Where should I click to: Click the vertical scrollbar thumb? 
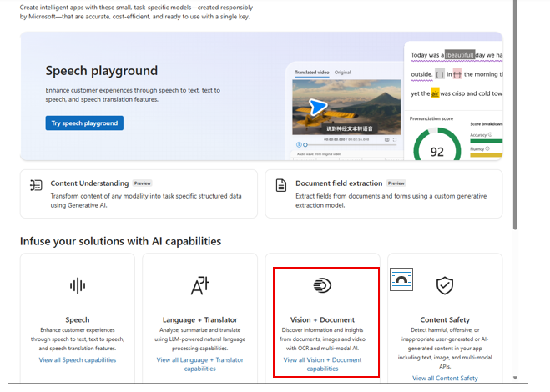pyautogui.click(x=515, y=114)
